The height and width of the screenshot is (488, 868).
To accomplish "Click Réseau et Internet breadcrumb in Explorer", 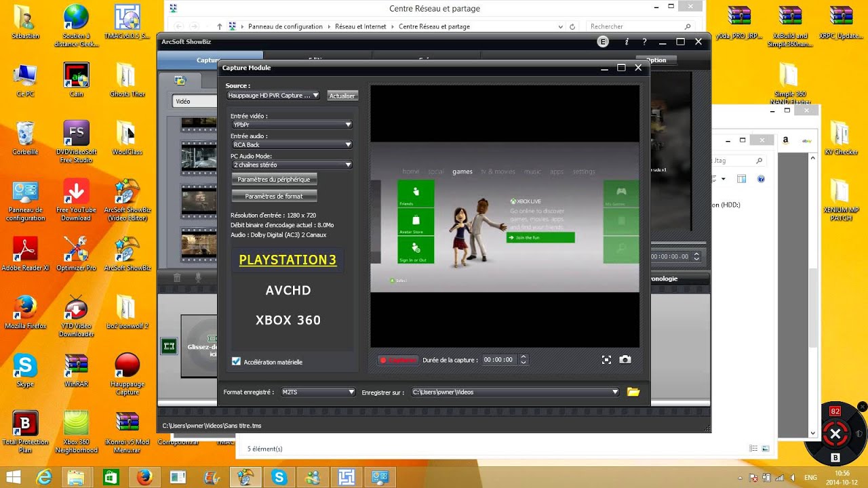I will tap(360, 26).
